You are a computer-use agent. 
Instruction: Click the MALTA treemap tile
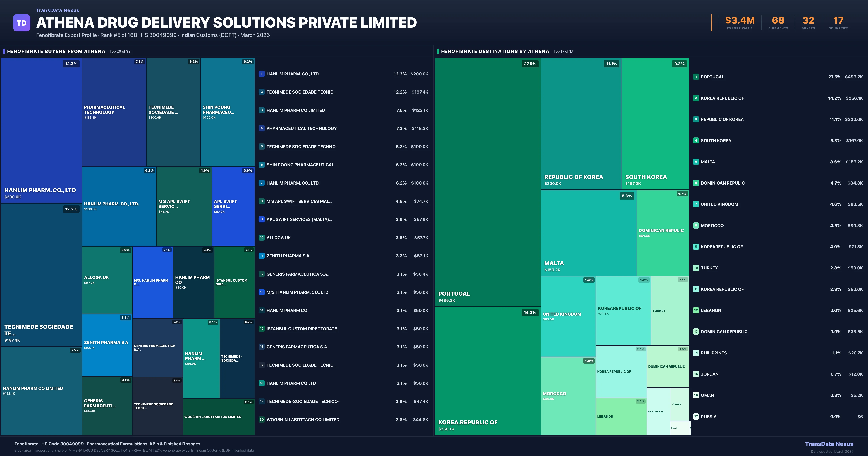point(588,233)
